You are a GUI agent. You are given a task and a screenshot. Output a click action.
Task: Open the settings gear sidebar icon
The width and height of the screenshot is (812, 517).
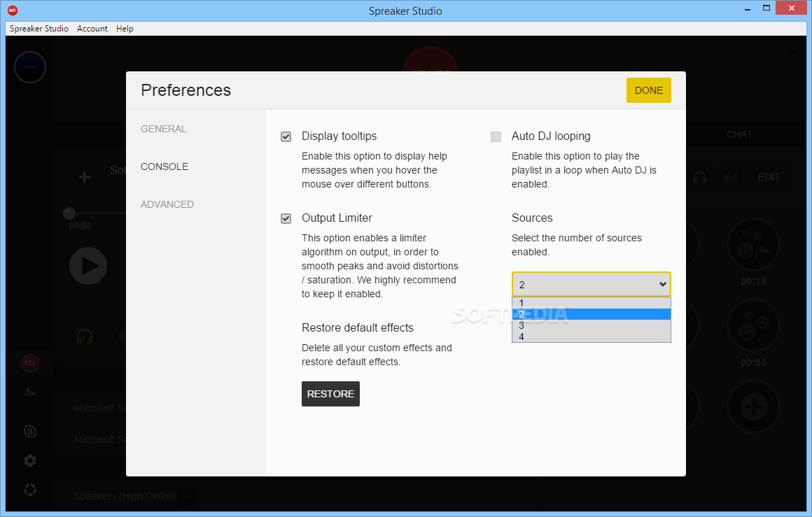point(30,460)
